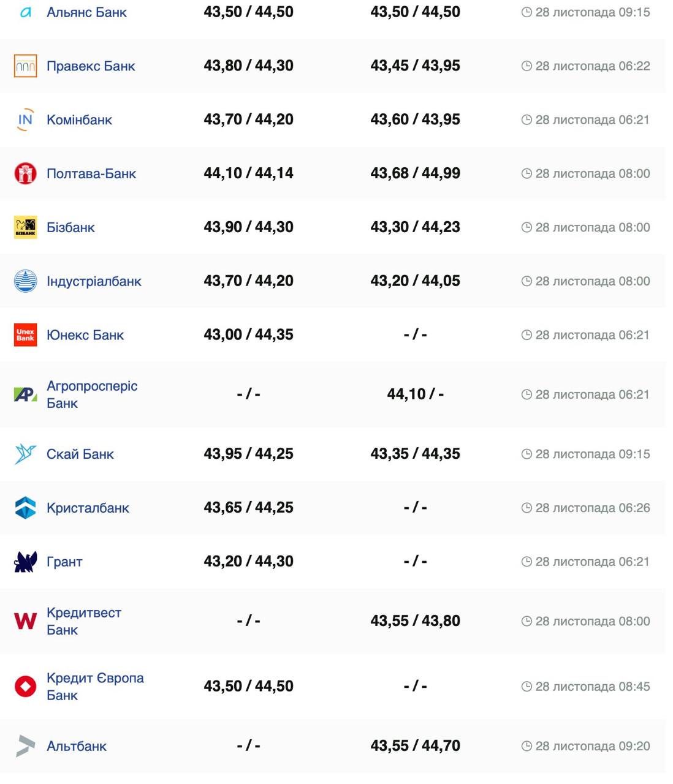This screenshot has height=784, width=673.
Task: Click the Кредитвест Банк W logo
Action: 26,621
